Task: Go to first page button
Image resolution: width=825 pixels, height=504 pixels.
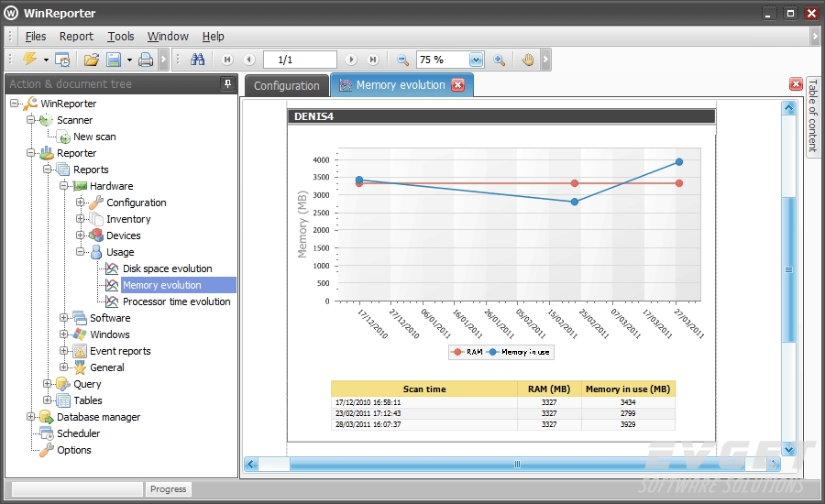Action: [x=227, y=60]
